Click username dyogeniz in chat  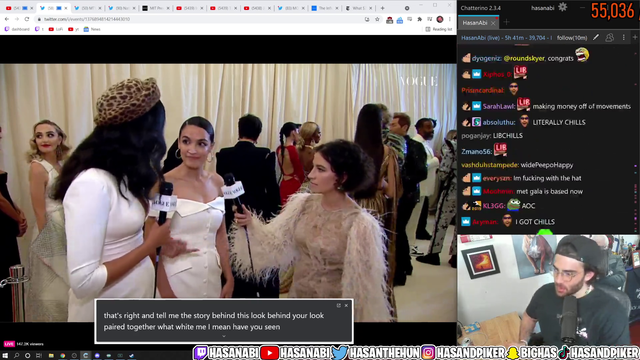(x=486, y=58)
